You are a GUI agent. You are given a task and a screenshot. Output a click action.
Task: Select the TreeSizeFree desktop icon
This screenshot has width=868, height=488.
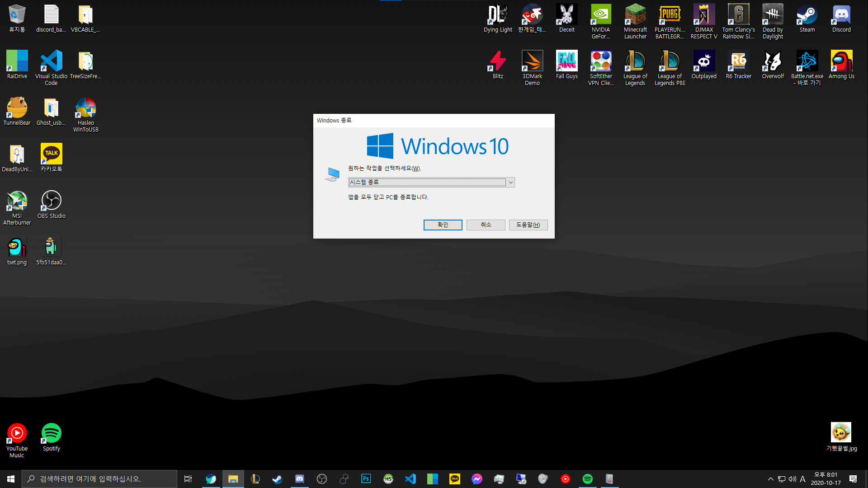85,65
